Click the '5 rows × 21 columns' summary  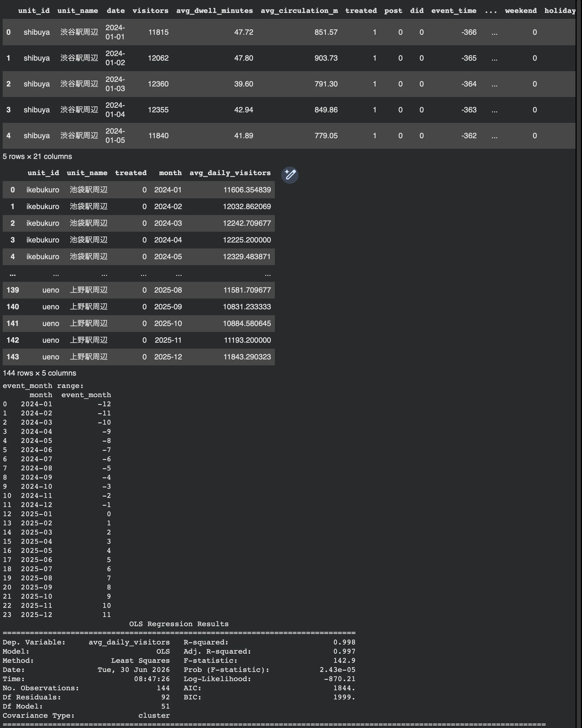[37, 156]
